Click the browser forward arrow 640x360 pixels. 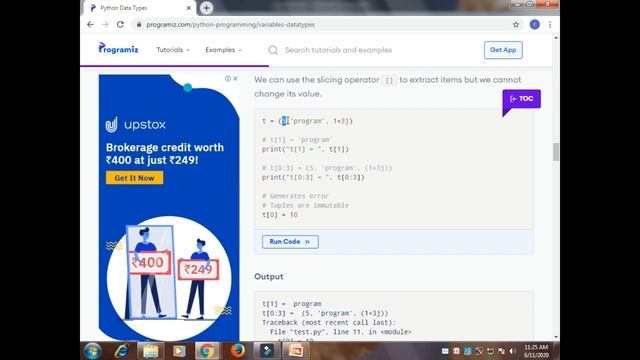105,24
